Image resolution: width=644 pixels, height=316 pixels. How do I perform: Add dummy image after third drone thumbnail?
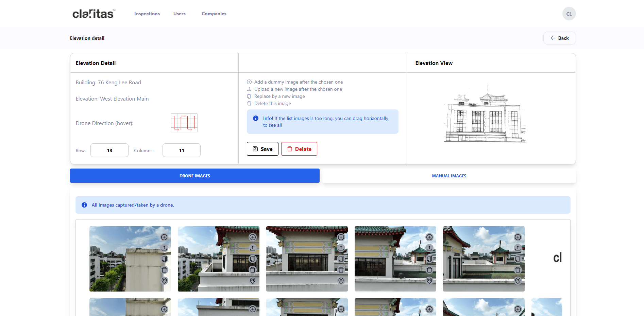coord(341,237)
